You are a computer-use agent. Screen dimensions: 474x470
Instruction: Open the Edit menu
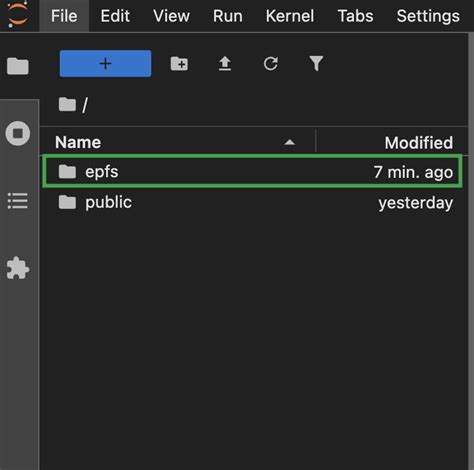(115, 16)
